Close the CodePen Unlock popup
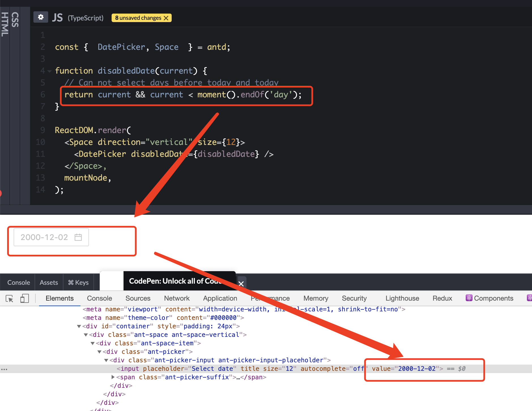Screen dimensions: 532x411 pyautogui.click(x=241, y=284)
